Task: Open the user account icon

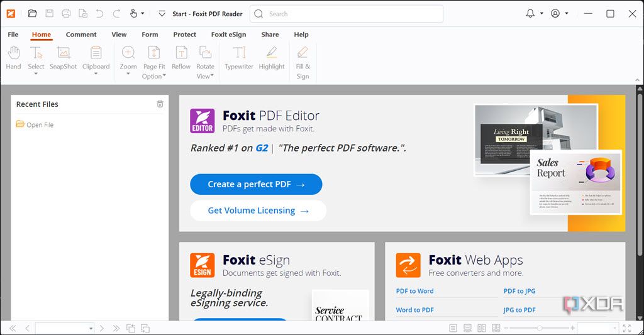Action: (x=555, y=14)
